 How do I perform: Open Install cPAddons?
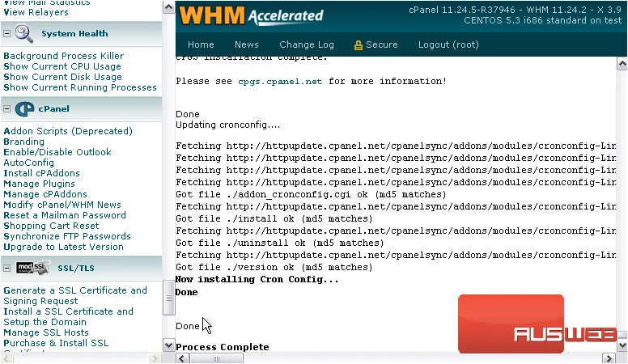41,173
